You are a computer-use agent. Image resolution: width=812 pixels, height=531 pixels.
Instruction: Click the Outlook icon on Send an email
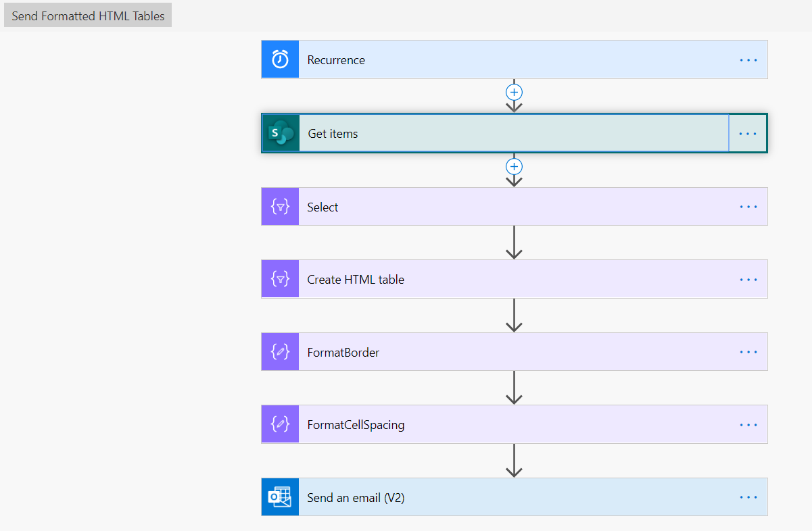click(x=280, y=497)
